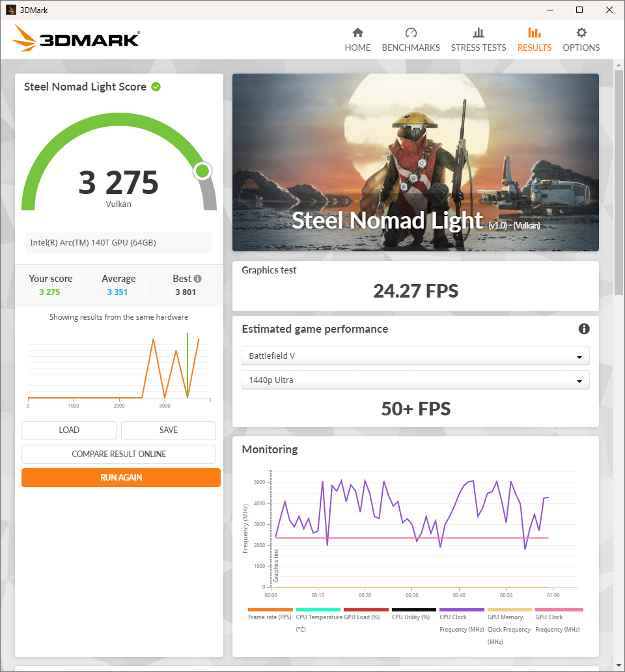Click the green validation checkmark icon
Image resolution: width=625 pixels, height=672 pixels.
[156, 87]
